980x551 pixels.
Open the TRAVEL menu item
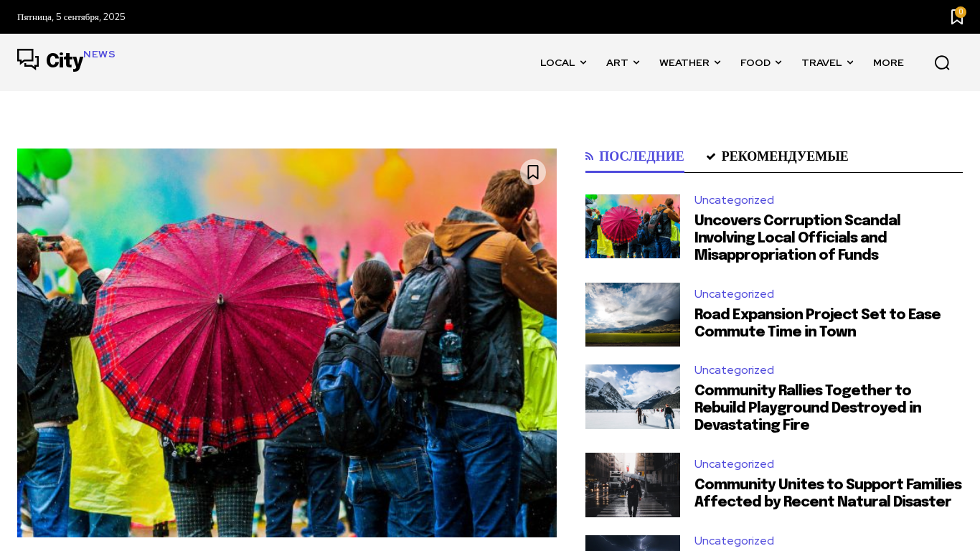point(821,62)
